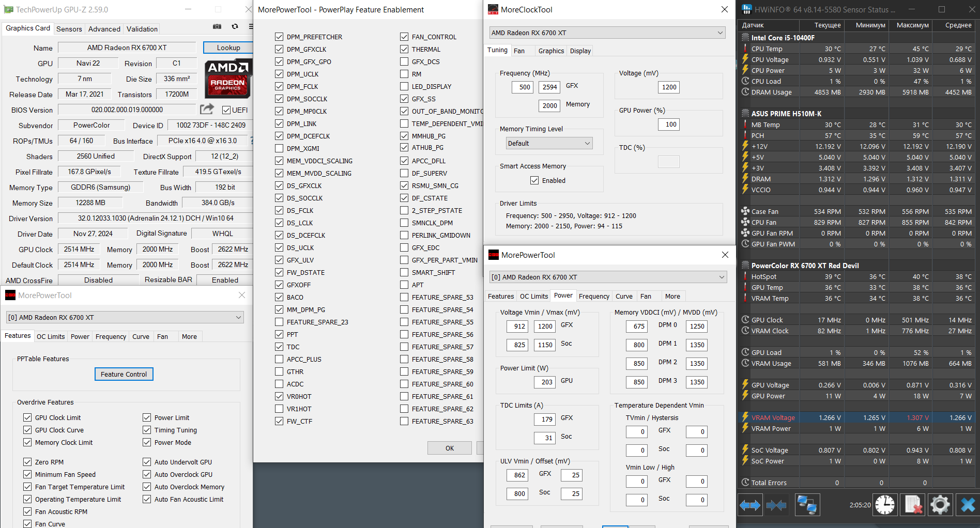Uncheck the THERMAL feature
This screenshot has height=528, width=980.
(404, 49)
